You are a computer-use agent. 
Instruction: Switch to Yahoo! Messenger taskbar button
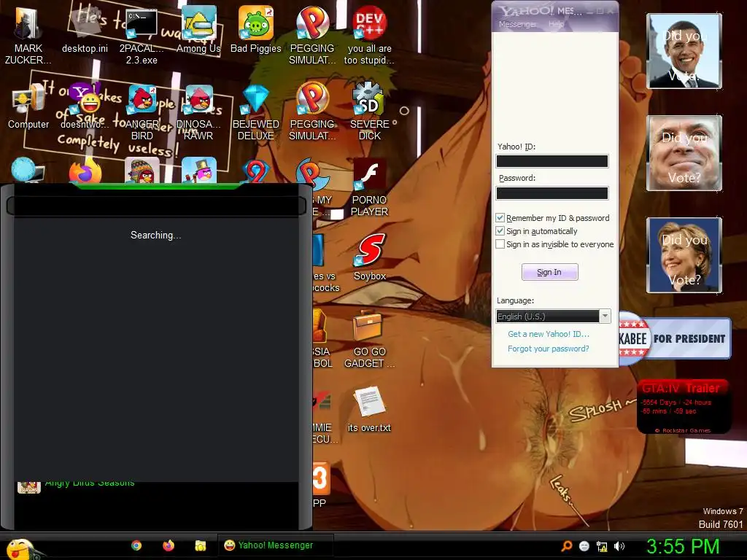point(275,545)
